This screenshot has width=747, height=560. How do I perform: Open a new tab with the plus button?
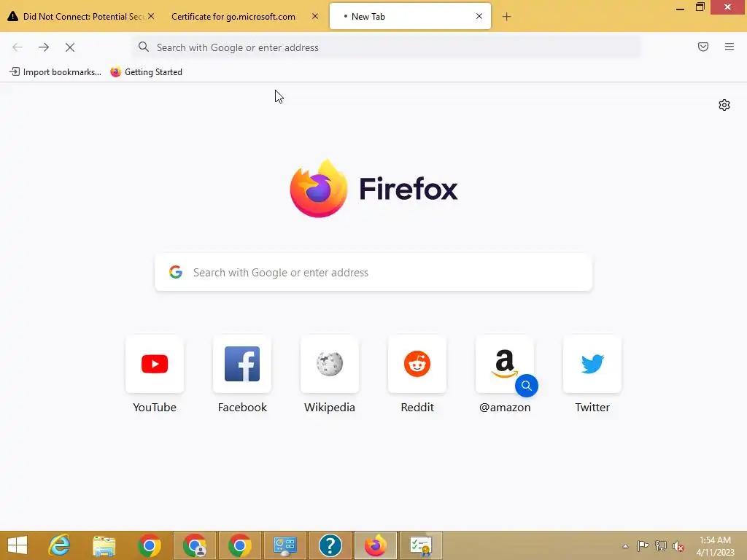pos(506,17)
